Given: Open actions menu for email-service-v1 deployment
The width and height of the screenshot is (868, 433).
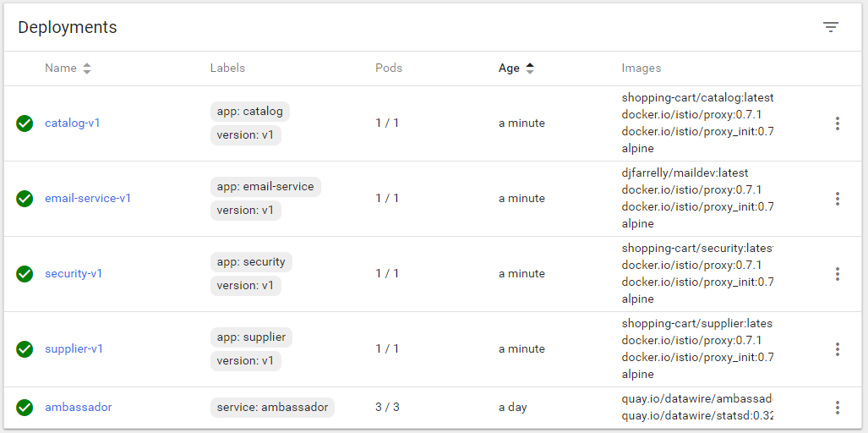Looking at the screenshot, I should coord(837,199).
